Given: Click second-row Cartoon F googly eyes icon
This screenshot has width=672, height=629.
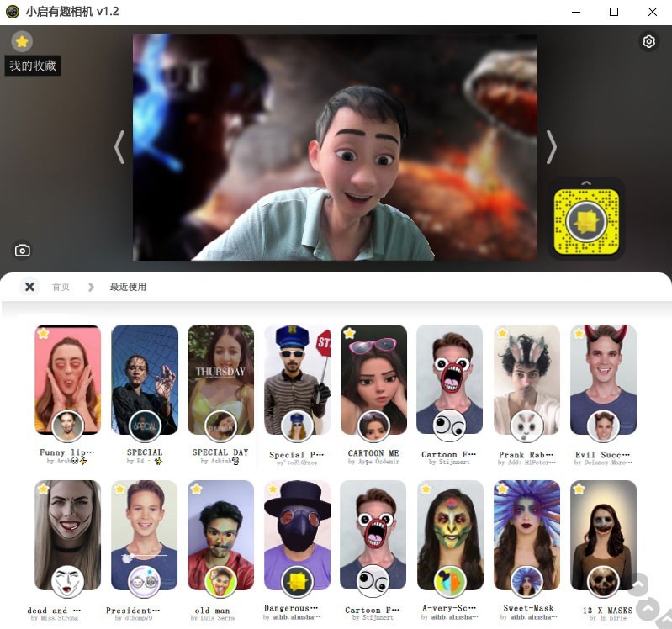Looking at the screenshot, I should pyautogui.click(x=373, y=582).
